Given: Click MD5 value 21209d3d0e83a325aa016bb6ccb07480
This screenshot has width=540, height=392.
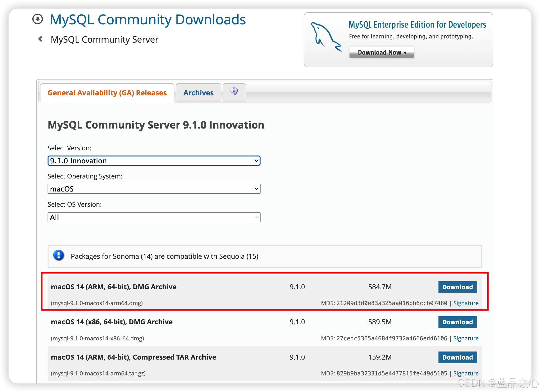Looking at the screenshot, I should [392, 303].
